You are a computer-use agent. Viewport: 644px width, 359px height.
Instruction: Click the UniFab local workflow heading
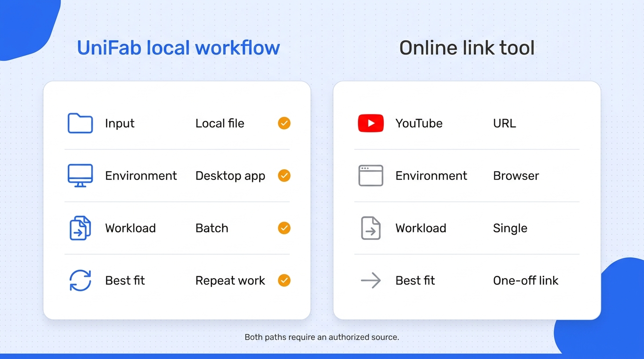178,48
